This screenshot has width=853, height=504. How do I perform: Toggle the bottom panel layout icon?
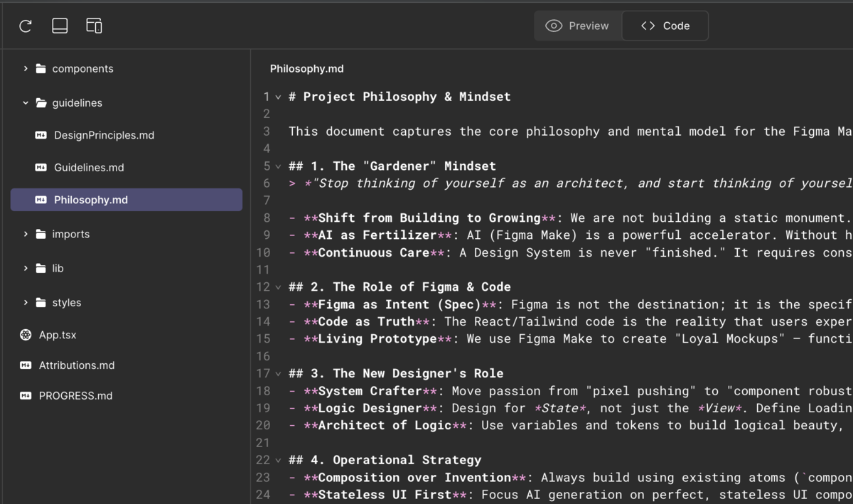point(60,26)
